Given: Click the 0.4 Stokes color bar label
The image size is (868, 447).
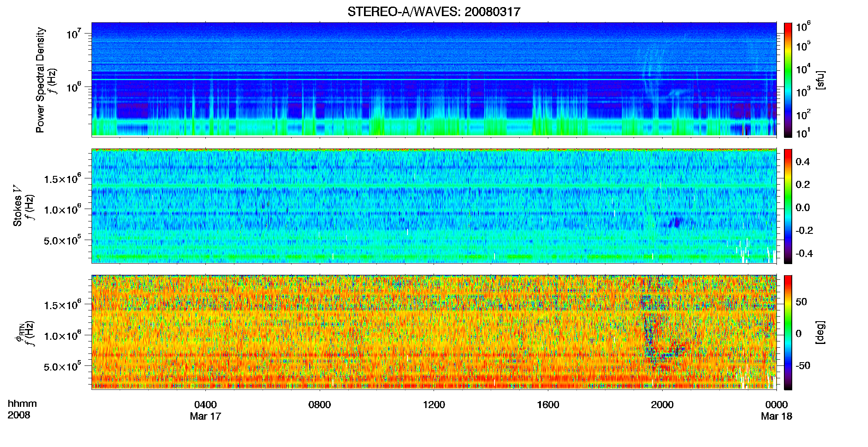Looking at the screenshot, I should 803,162.
